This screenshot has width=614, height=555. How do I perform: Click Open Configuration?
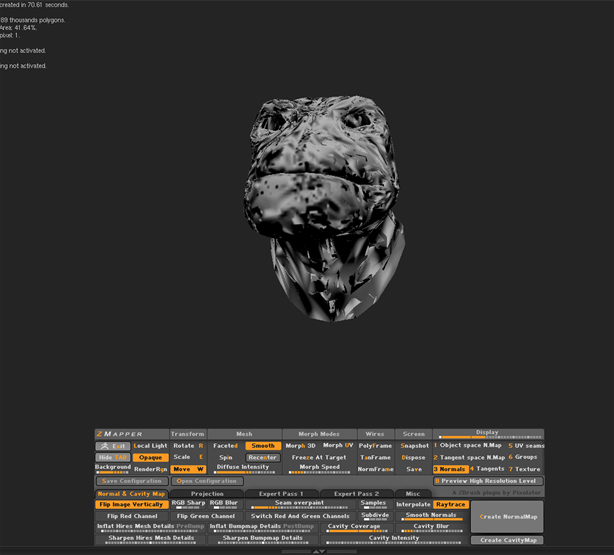tap(207, 481)
